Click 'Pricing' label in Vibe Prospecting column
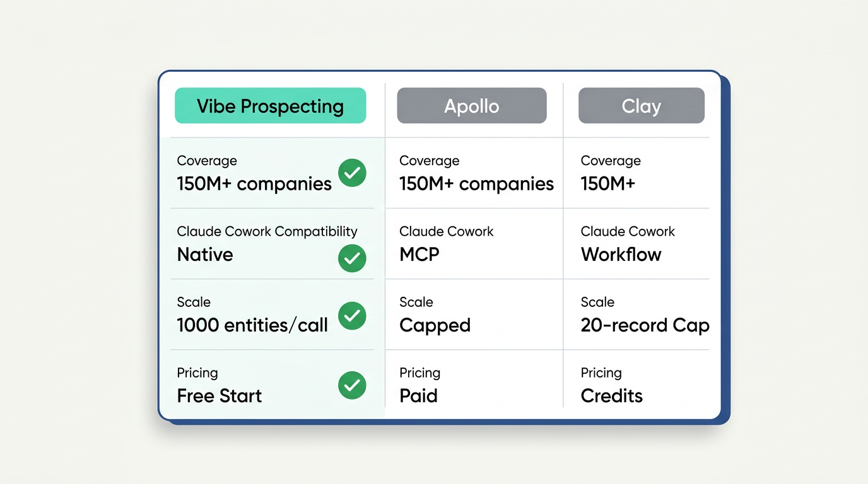The image size is (868, 484). tap(197, 373)
